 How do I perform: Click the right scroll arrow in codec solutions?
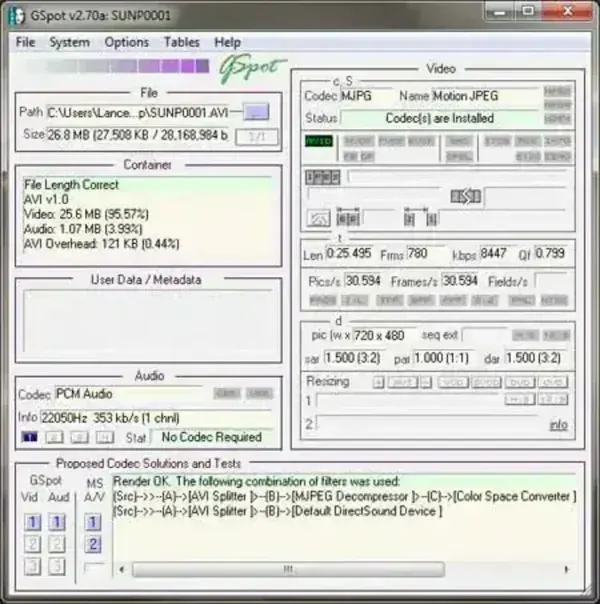pyautogui.click(x=566, y=569)
